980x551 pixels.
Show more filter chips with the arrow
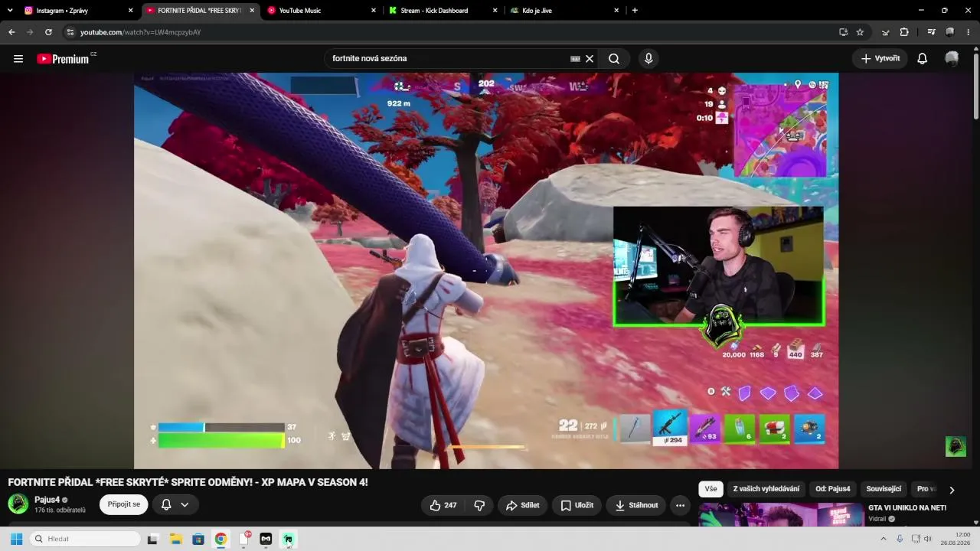pos(952,490)
